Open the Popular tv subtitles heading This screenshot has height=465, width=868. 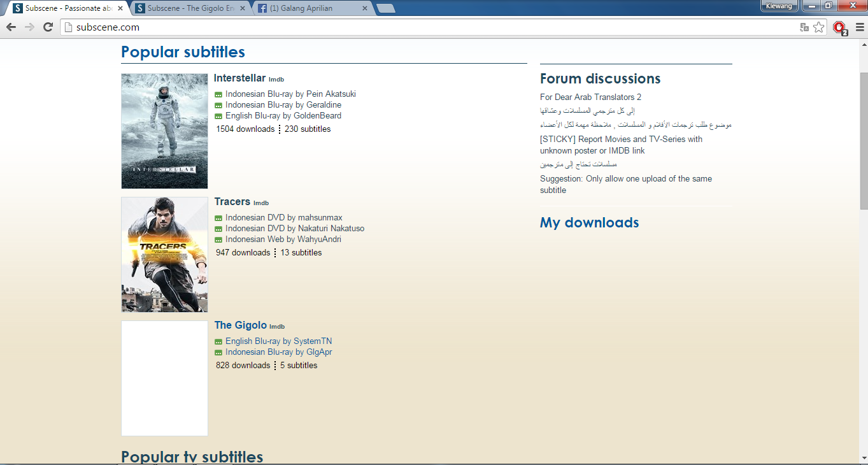[192, 457]
